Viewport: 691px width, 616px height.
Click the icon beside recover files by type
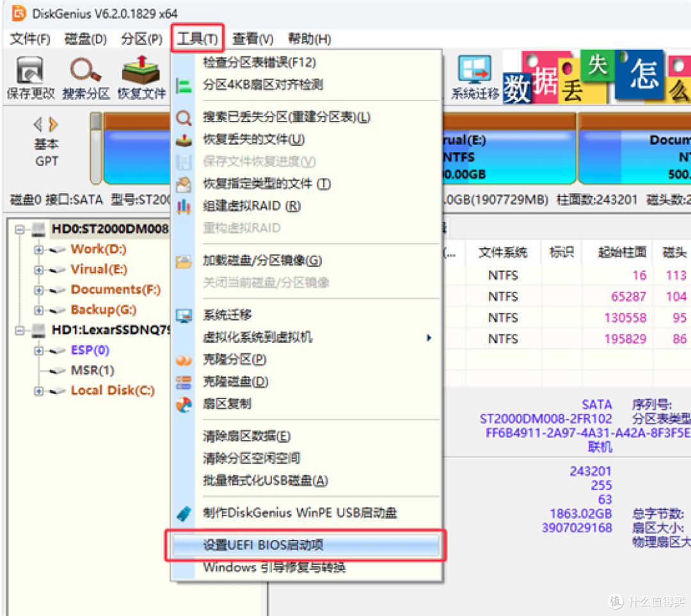tap(184, 184)
